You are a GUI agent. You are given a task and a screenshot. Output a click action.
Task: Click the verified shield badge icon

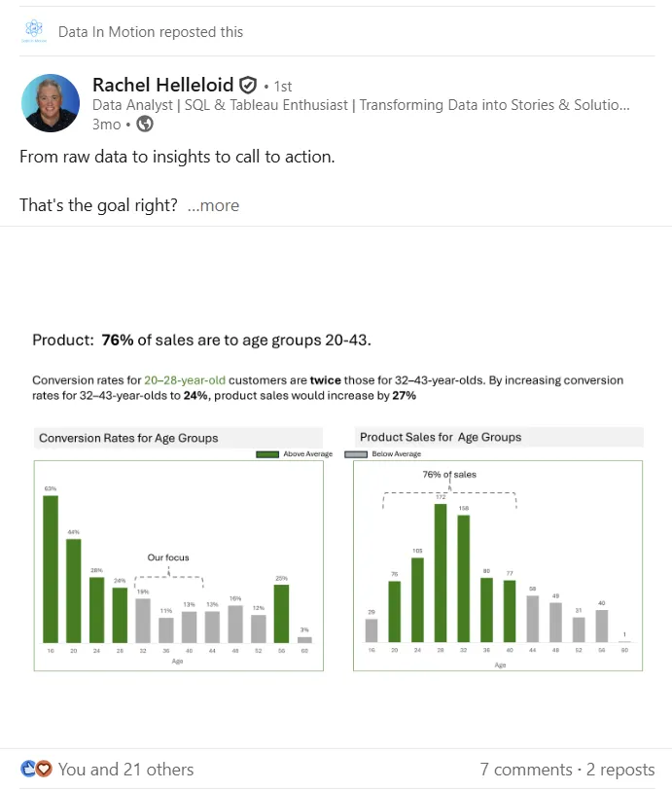pyautogui.click(x=248, y=86)
